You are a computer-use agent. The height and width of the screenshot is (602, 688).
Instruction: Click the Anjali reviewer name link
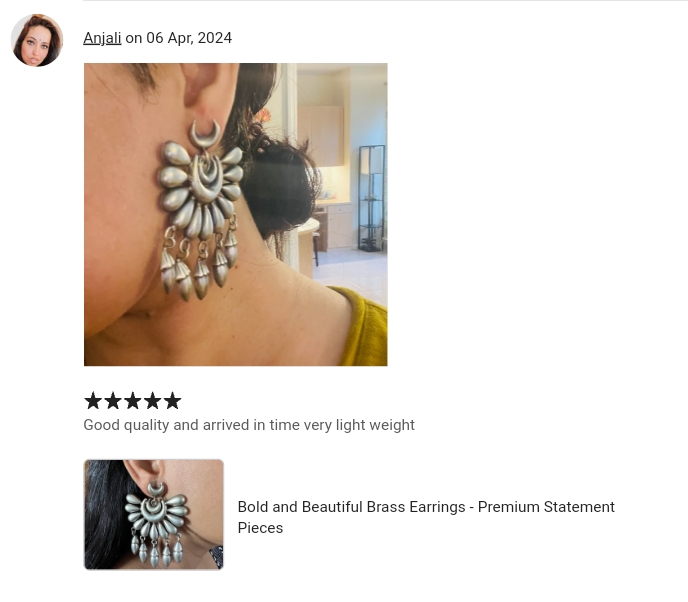click(102, 38)
